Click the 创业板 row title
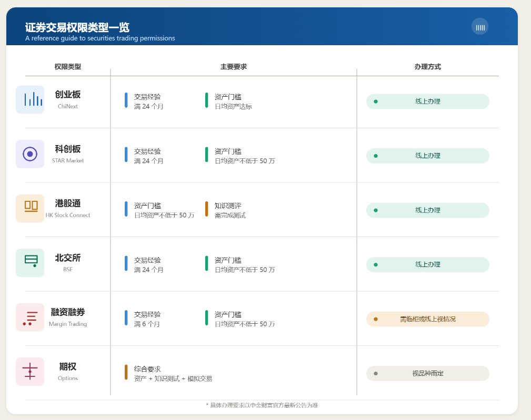 point(68,95)
